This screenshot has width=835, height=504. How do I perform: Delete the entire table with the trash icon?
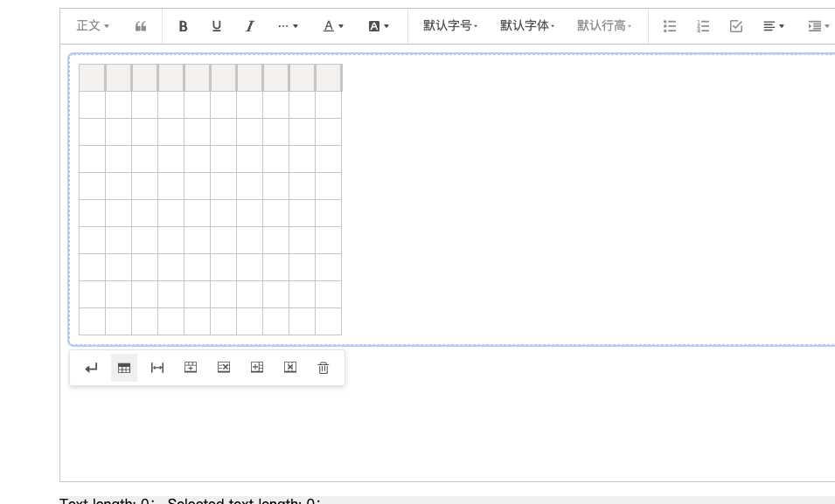(324, 368)
